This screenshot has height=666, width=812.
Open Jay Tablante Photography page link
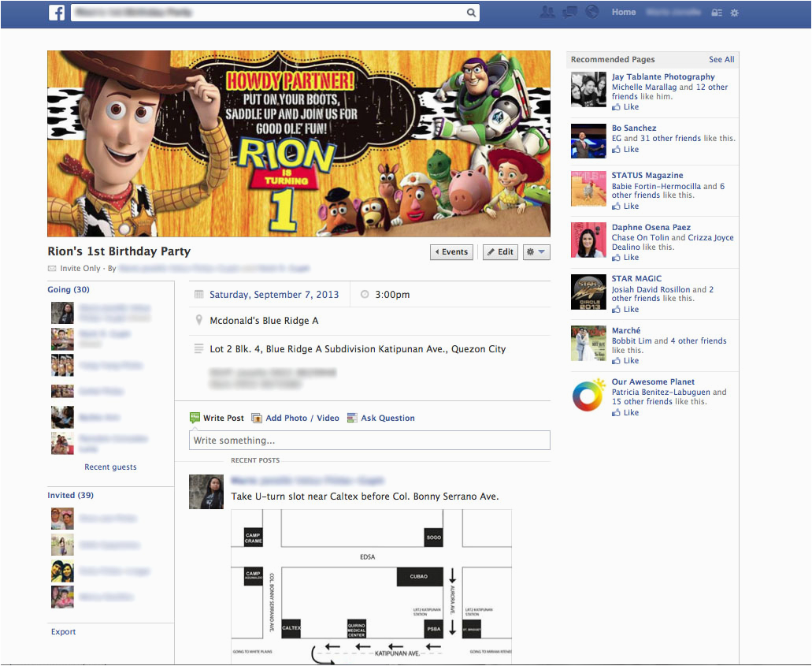click(x=663, y=76)
